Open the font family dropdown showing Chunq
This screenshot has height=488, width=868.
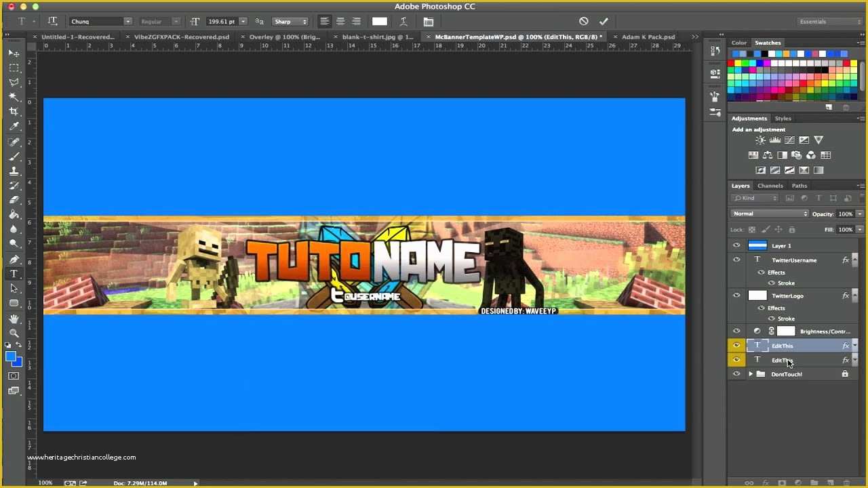[x=127, y=21]
